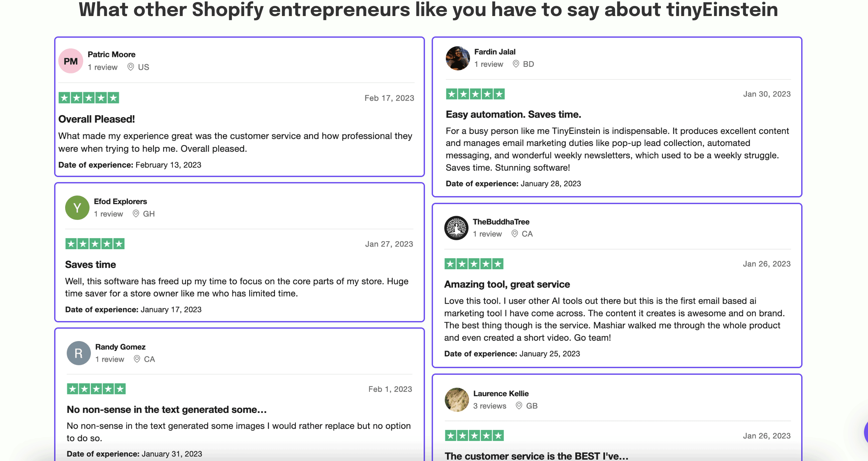The height and width of the screenshot is (461, 868).
Task: Open the Fardin Jalal reviewer name
Action: (x=495, y=51)
